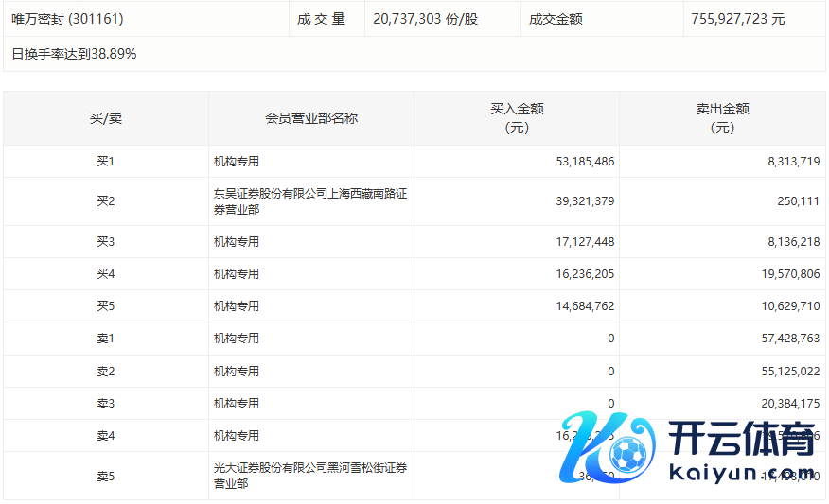The width and height of the screenshot is (829, 504).
Task: Open the kaiyun.com link in watermark
Action: [x=742, y=473]
